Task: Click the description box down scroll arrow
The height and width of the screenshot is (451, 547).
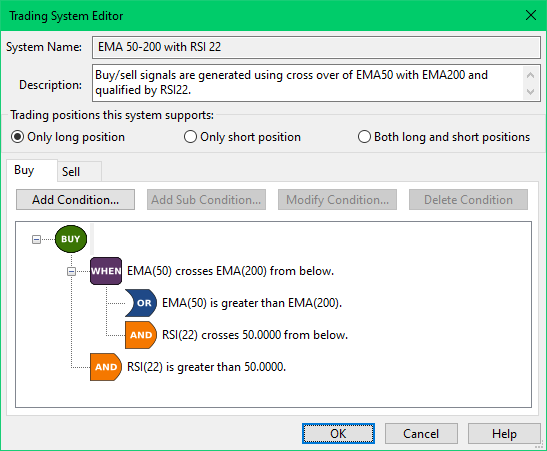Action: coord(531,92)
